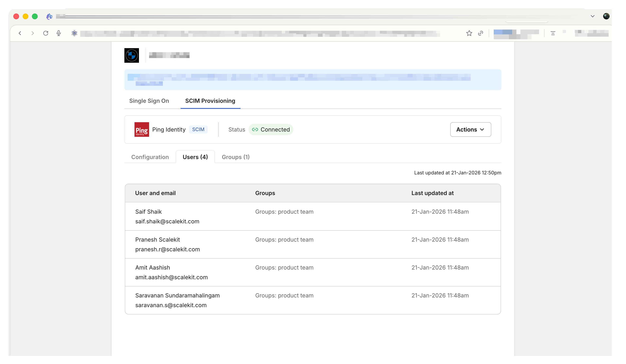
Task: Open the Actions dropdown
Action: coord(470,129)
